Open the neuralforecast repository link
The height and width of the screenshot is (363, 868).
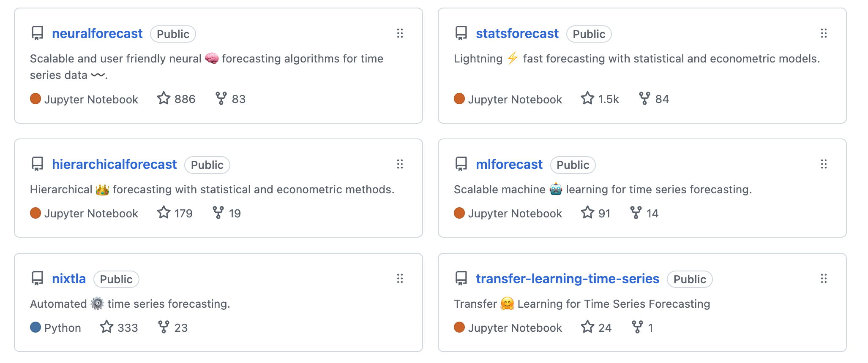[x=97, y=34]
